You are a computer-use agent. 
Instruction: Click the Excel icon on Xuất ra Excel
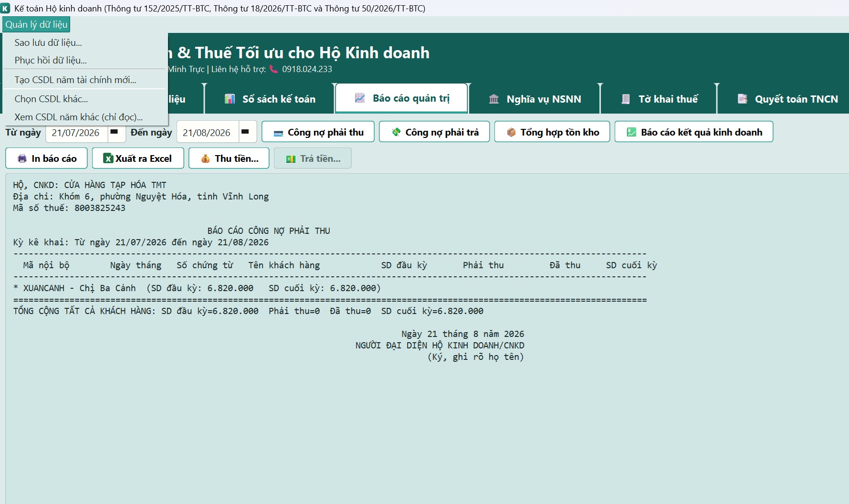(108, 158)
